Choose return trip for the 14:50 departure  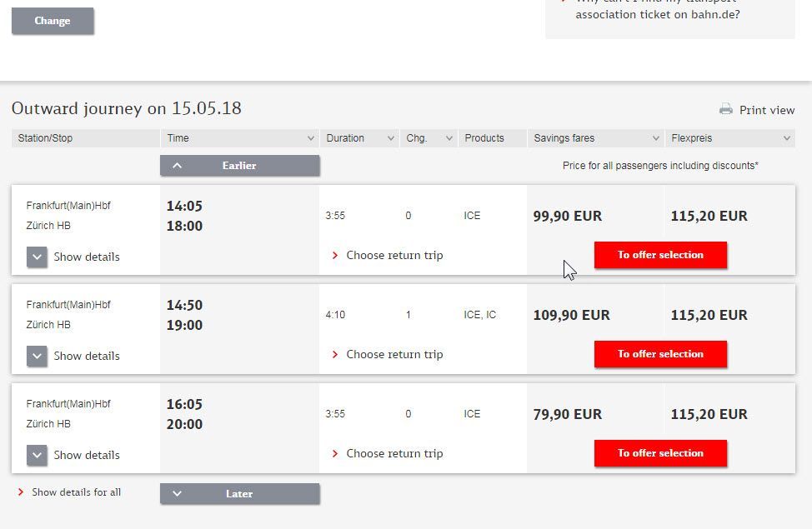[x=393, y=355]
